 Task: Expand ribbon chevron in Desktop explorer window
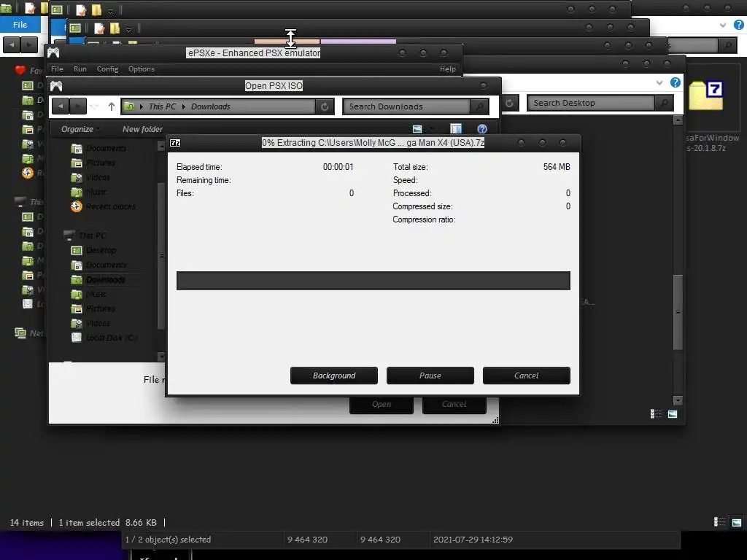[659, 82]
